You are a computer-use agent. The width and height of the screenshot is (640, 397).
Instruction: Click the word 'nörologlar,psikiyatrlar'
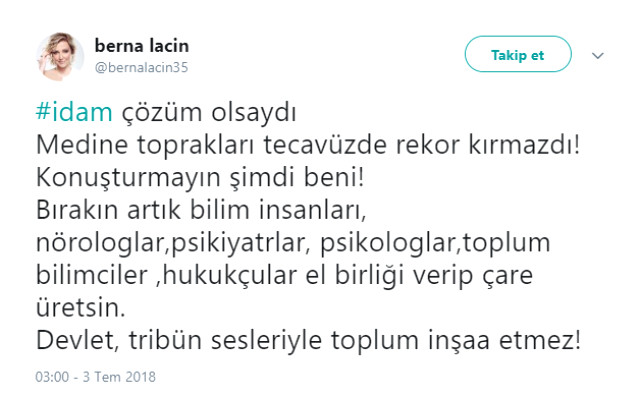coord(171,243)
